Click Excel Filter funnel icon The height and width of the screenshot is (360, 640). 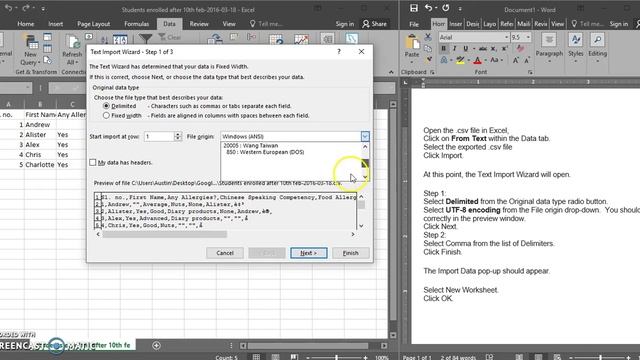(145, 38)
